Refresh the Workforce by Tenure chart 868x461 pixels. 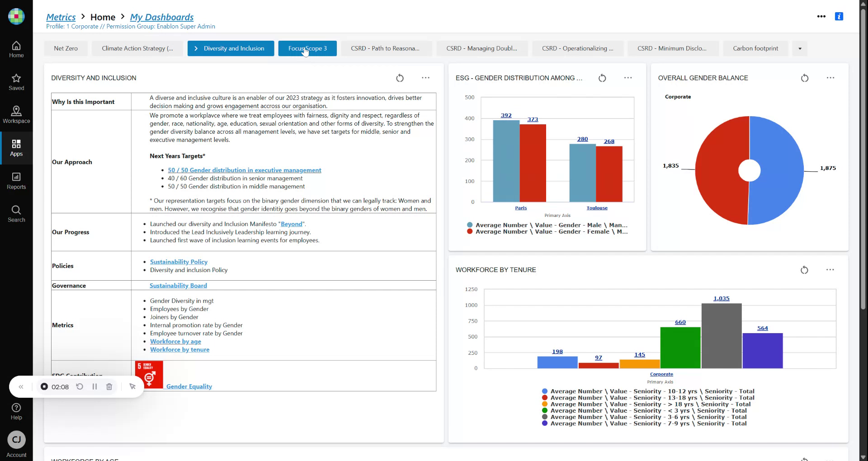804,270
